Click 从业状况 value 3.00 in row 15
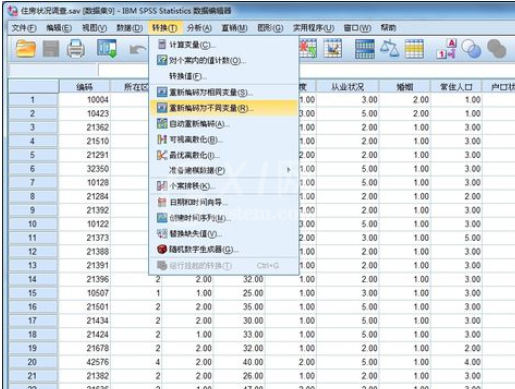The image size is (515, 389). [348, 293]
